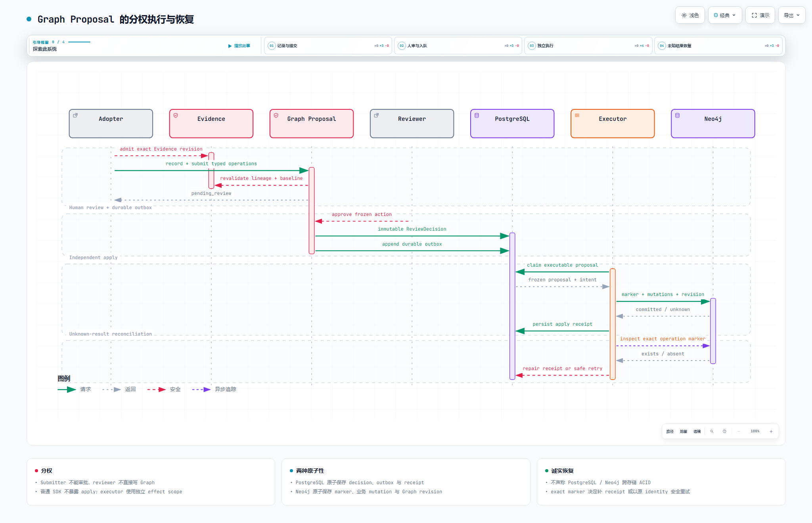
Task: Click the 两种原子性 card heading
Action: 310,471
